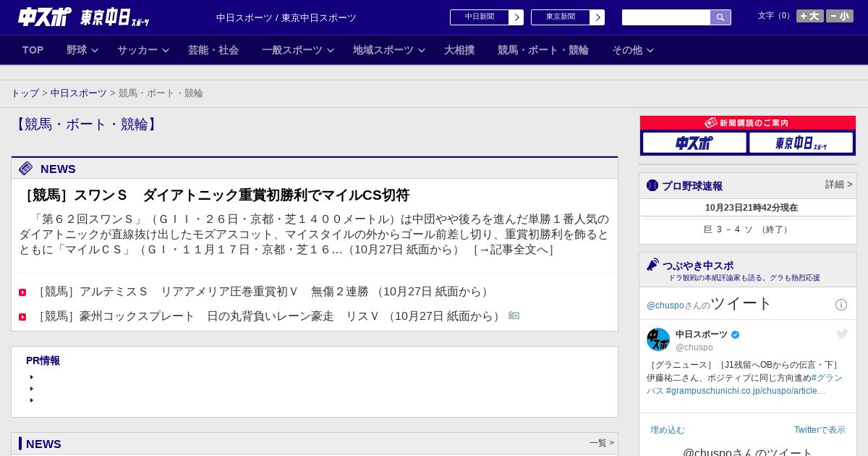Open the 地域スポーツ menu
The height and width of the screenshot is (456, 868).
coord(383,50)
